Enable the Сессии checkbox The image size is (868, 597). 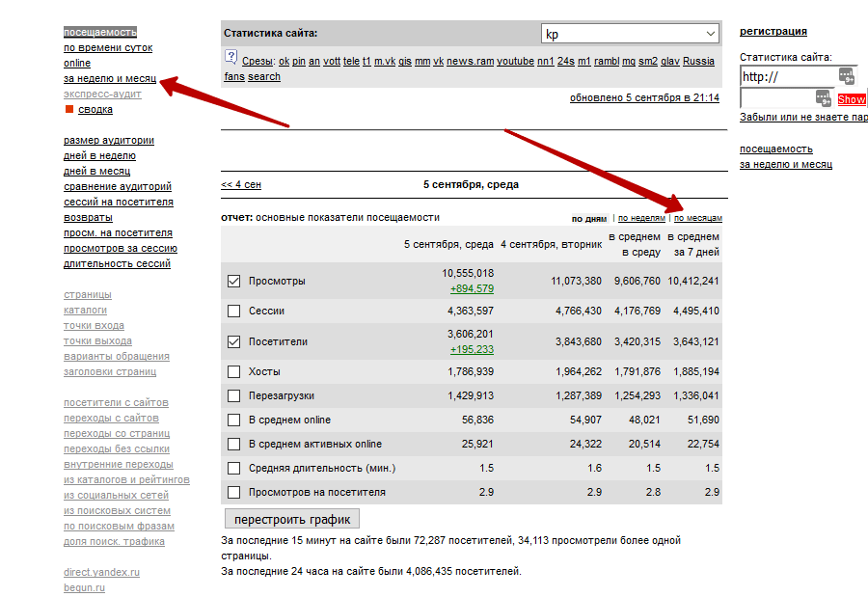[233, 312]
